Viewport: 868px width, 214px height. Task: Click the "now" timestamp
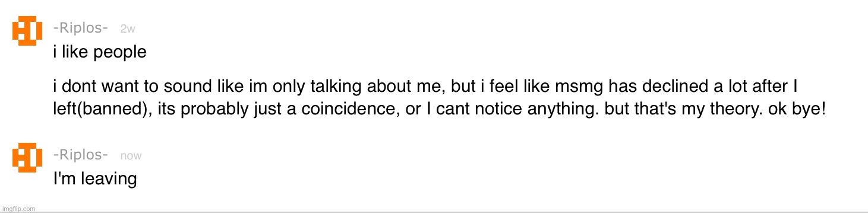click(131, 156)
